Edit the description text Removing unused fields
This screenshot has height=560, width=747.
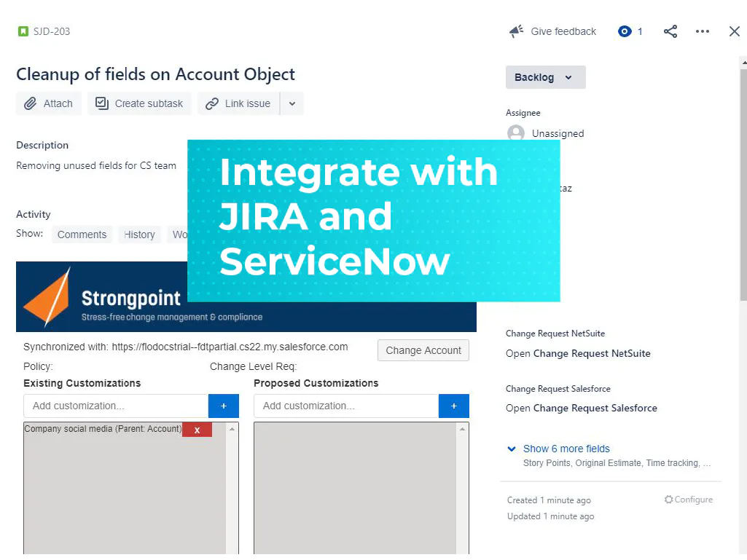(96, 166)
